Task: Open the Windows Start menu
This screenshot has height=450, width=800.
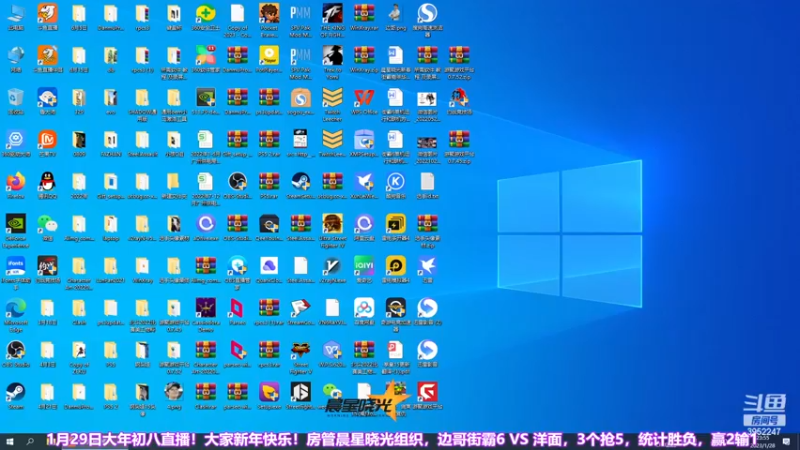Action: pyautogui.click(x=10, y=441)
